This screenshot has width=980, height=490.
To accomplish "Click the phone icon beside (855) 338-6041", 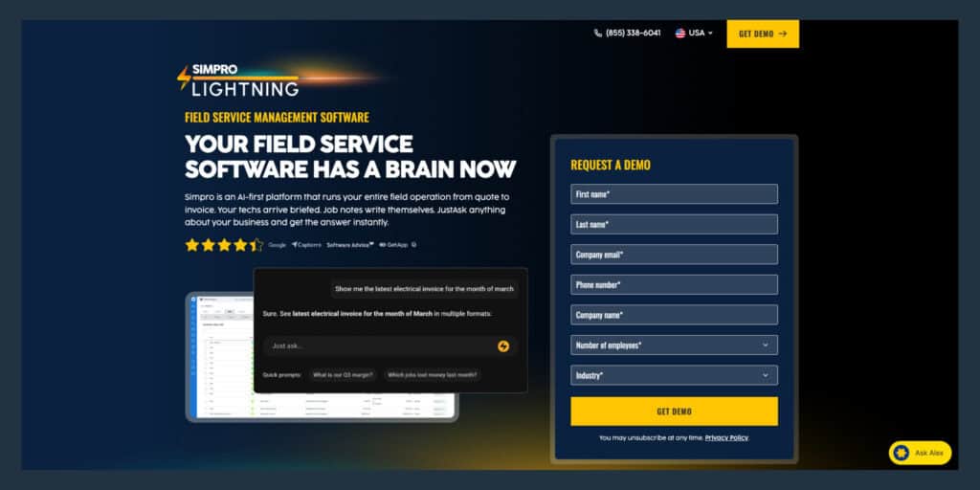I will tap(598, 33).
